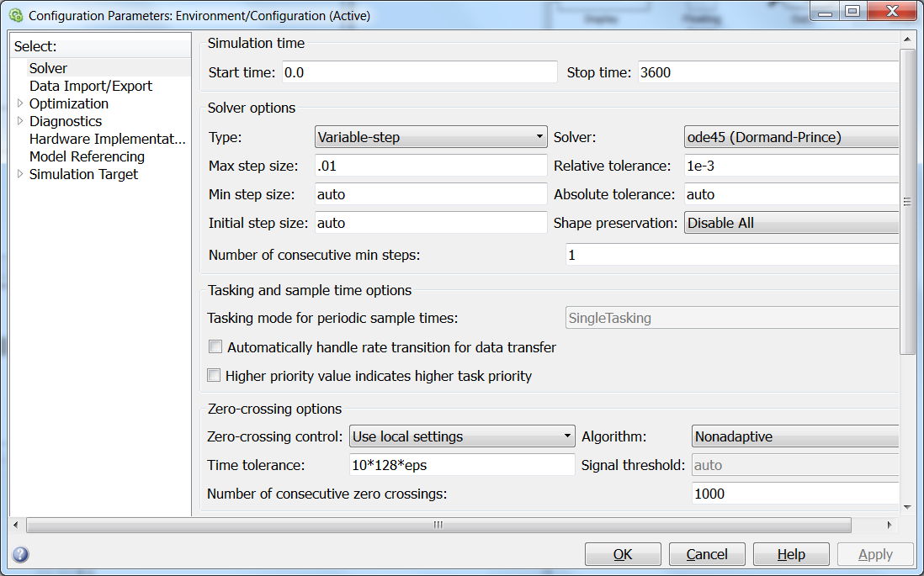Click the Cancel button
Image resolution: width=924 pixels, height=576 pixels.
click(707, 554)
